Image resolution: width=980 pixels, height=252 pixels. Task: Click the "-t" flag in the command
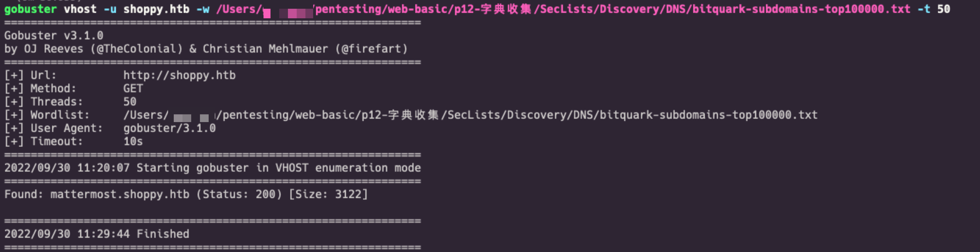(923, 9)
